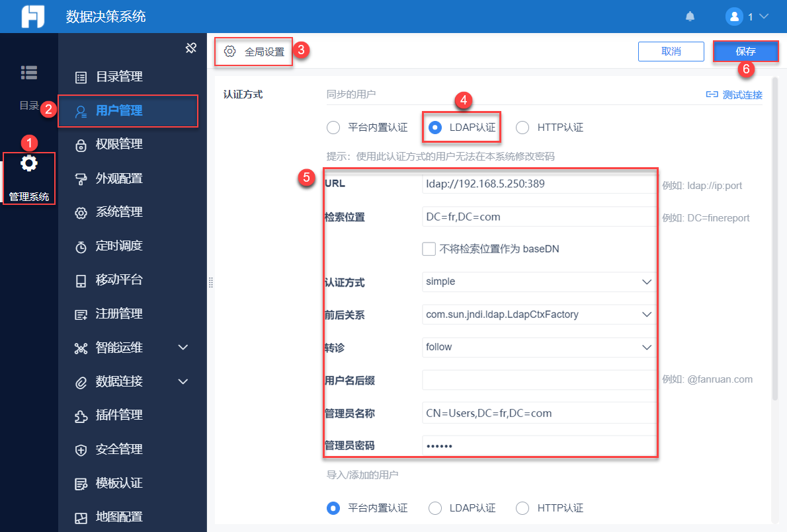Viewport: 787px width, 532px height.
Task: Click the 取消 button
Action: point(671,51)
